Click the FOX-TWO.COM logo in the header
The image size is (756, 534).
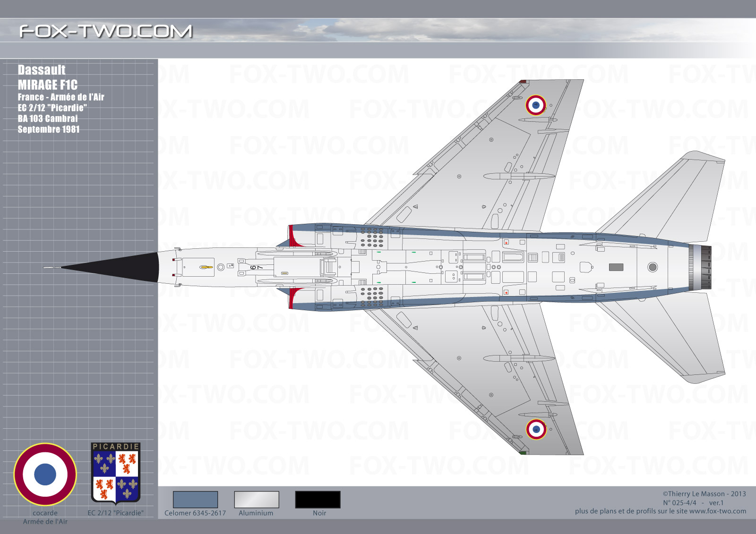[106, 31]
